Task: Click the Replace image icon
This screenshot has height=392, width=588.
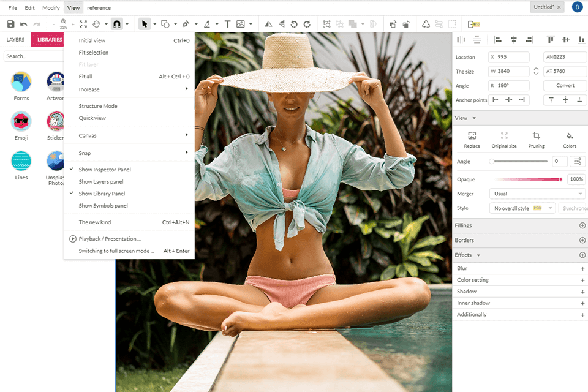Action: pos(472,136)
